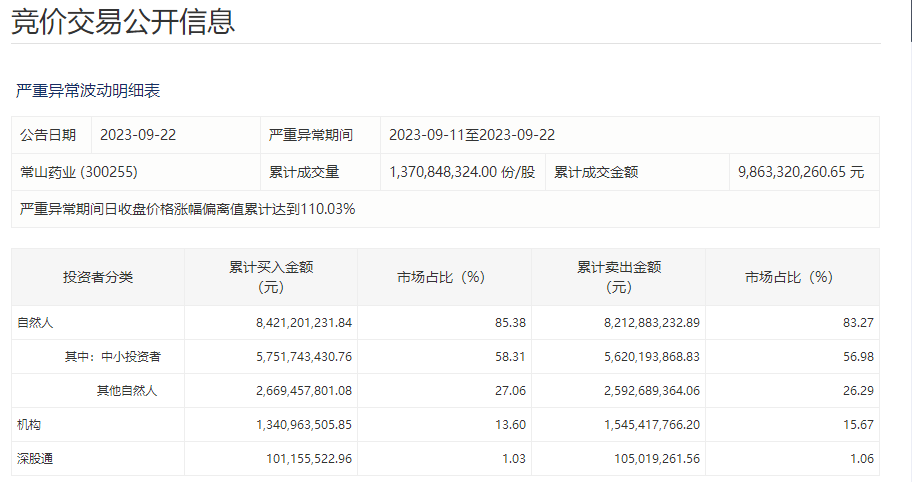The height and width of the screenshot is (482, 912).
Task: Click the date range 2023-09-11至2023-09-22
Action: click(471, 135)
